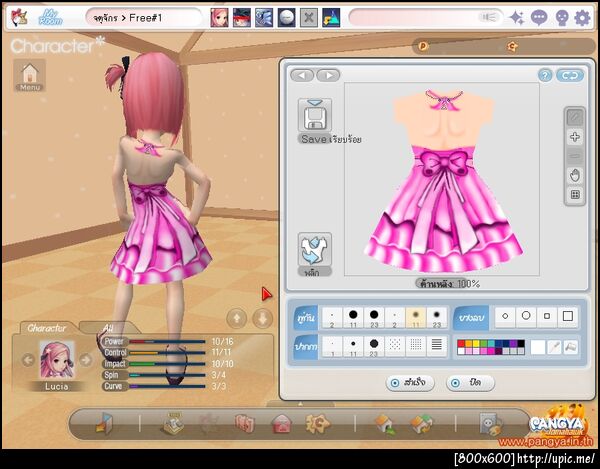Click the cash register shop icon in bottom bar
Screen dimensions: 600x469
coord(173,424)
